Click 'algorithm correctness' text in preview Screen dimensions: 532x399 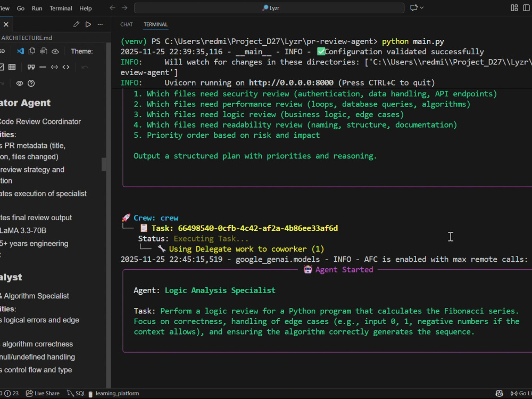coord(37,344)
